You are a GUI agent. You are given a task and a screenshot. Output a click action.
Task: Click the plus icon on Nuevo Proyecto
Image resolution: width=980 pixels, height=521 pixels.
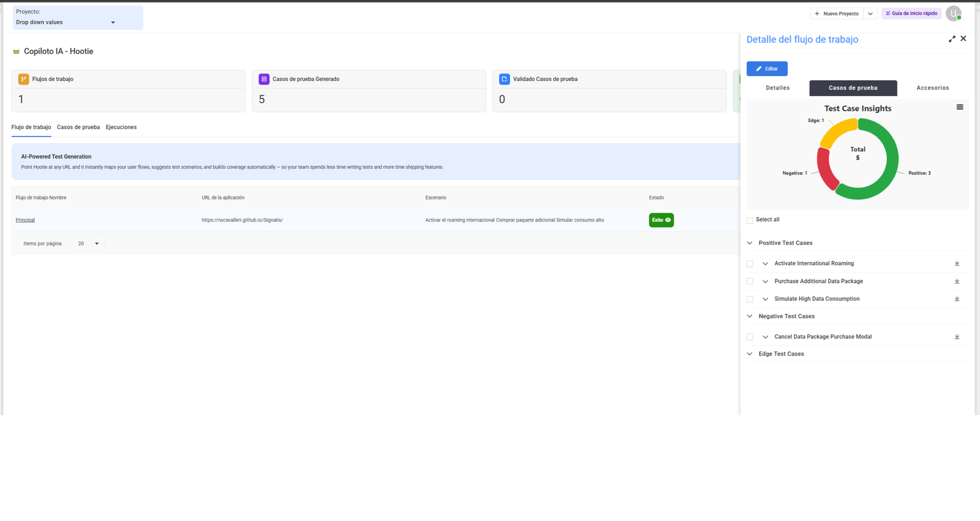click(x=817, y=13)
